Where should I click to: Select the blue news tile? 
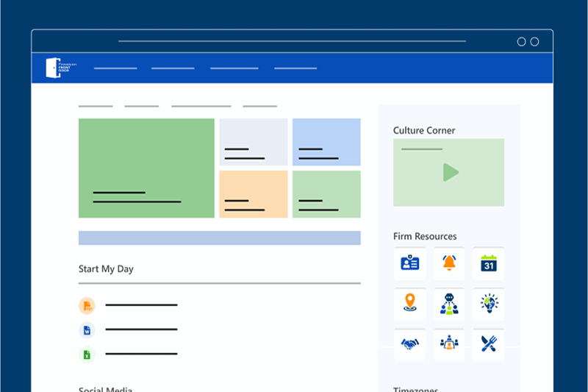[326, 142]
